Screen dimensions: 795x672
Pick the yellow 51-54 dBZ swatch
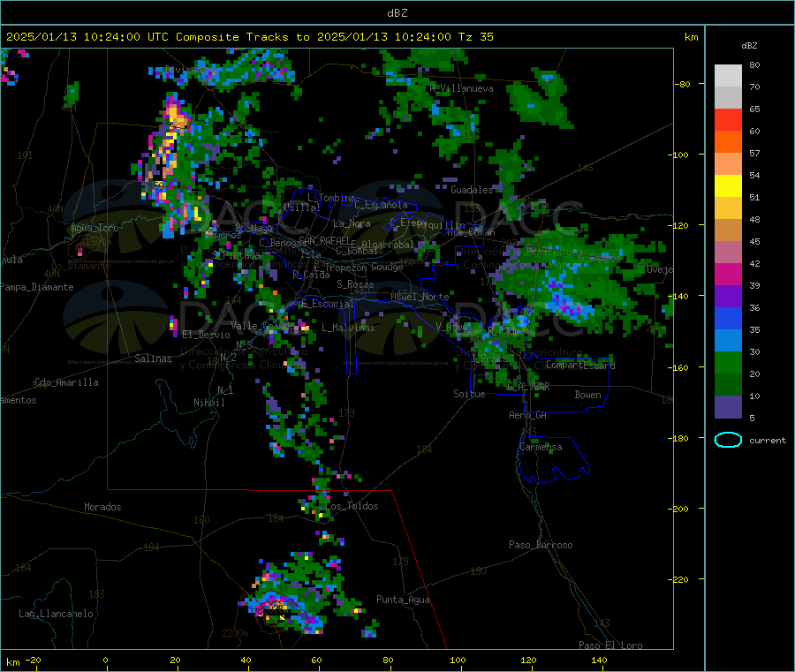click(728, 186)
